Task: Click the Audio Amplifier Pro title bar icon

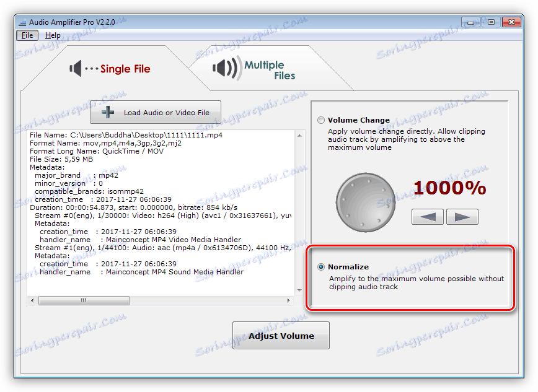Action: pos(22,23)
